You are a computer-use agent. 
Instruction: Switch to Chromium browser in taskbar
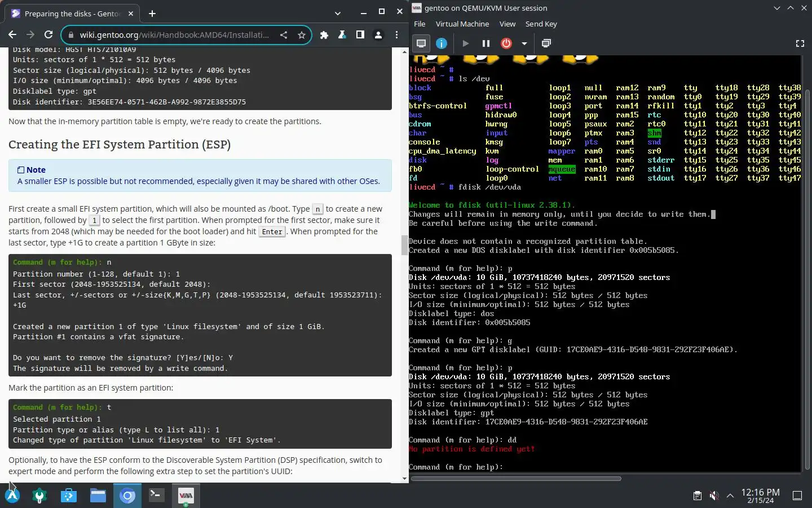[127, 496]
